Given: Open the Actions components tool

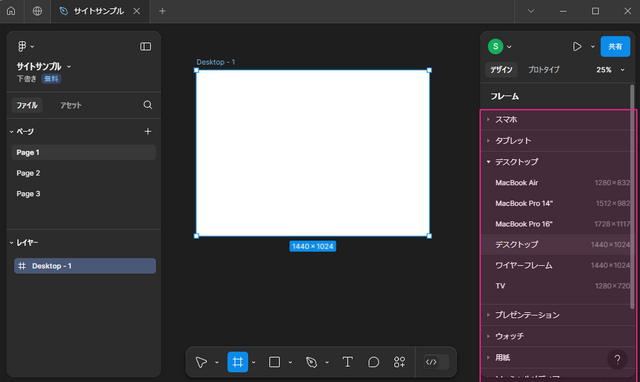Looking at the screenshot, I should click(x=400, y=362).
